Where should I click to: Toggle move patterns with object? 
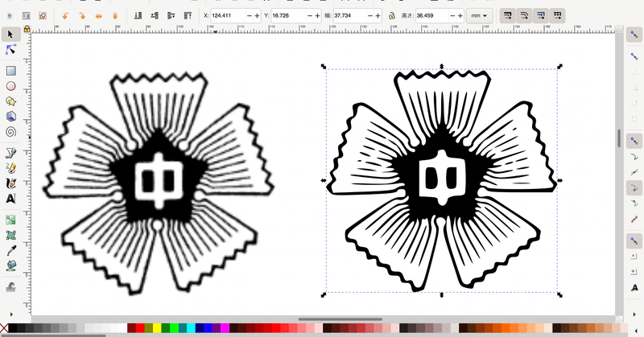557,15
